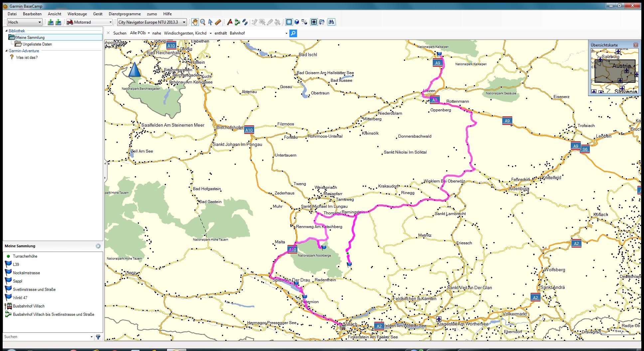The height and width of the screenshot is (351, 644).
Task: Collapse the Garmin-Adventure tree section
Action: tap(6, 51)
